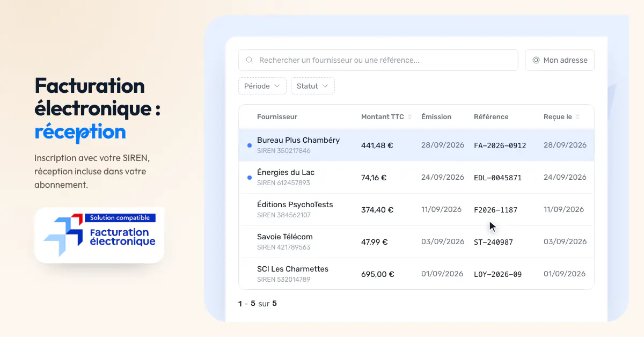The image size is (644, 337).
Task: Click the 441,48 € amount
Action: coord(377,145)
